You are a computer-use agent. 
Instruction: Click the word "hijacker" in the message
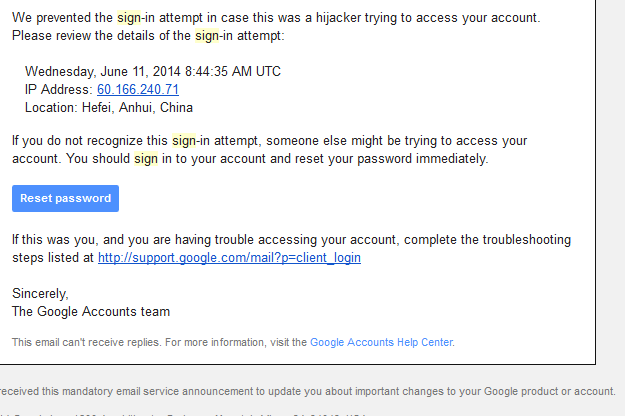tap(338, 18)
